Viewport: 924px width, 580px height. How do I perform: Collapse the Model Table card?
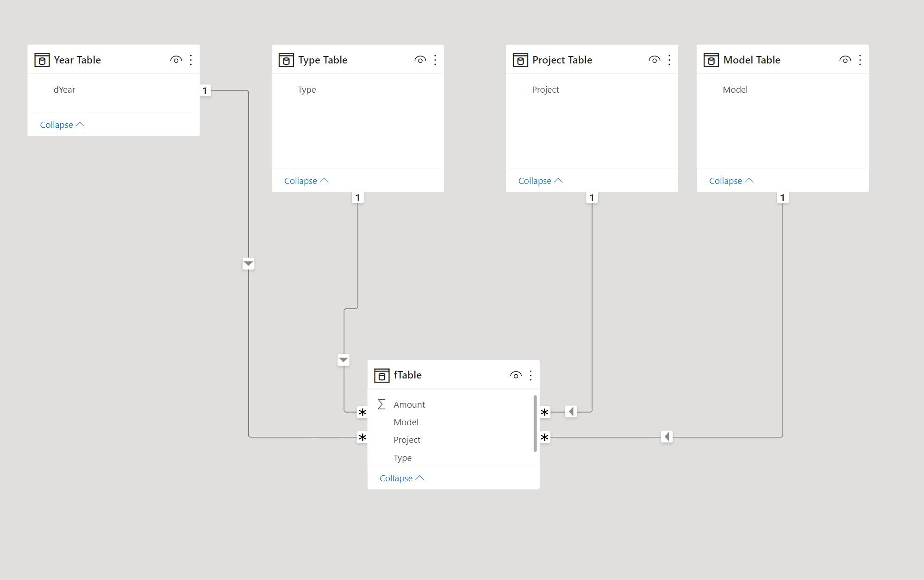pyautogui.click(x=731, y=181)
